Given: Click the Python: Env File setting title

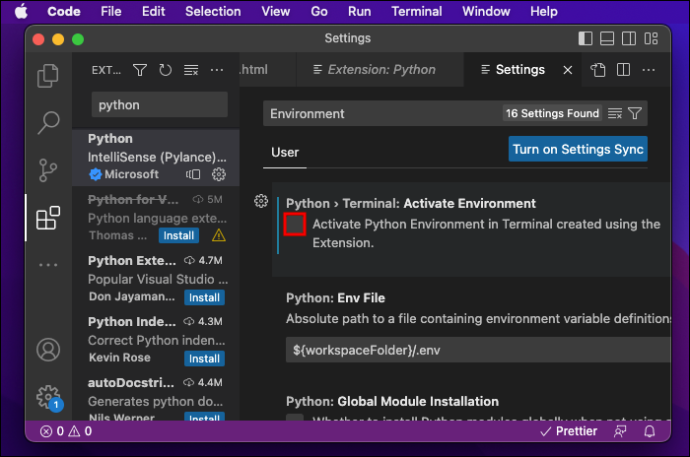Looking at the screenshot, I should click(x=335, y=298).
